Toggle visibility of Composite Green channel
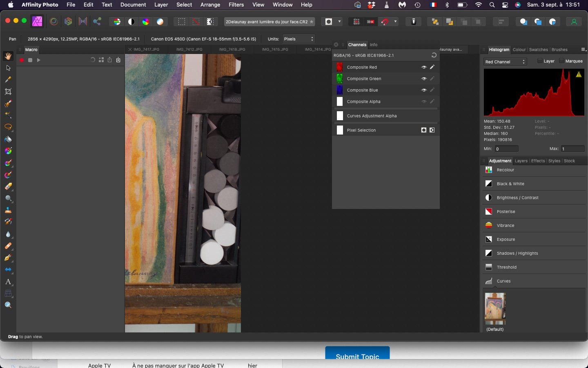This screenshot has height=368, width=588. (x=424, y=79)
